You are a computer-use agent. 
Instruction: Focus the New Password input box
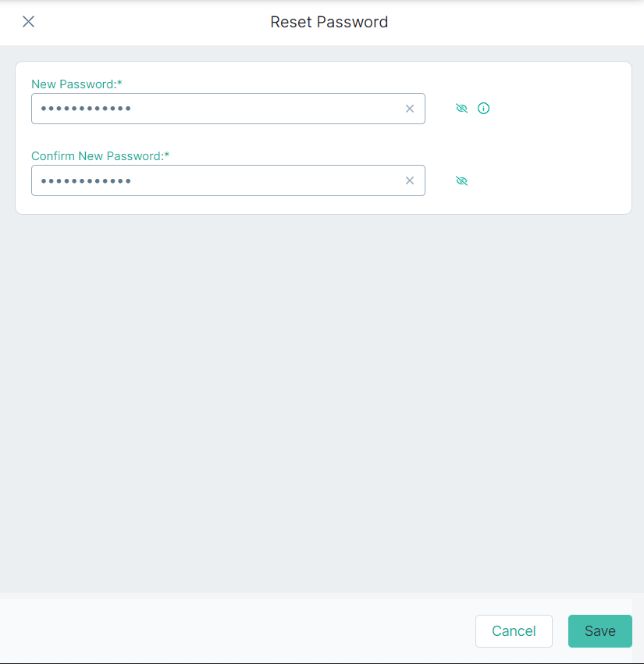coord(228,109)
